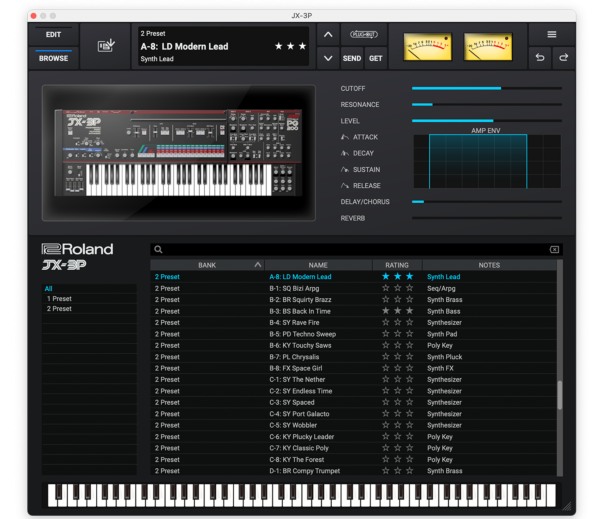Click the Synth FX note cell
This screenshot has width=600, height=519.
click(x=440, y=368)
